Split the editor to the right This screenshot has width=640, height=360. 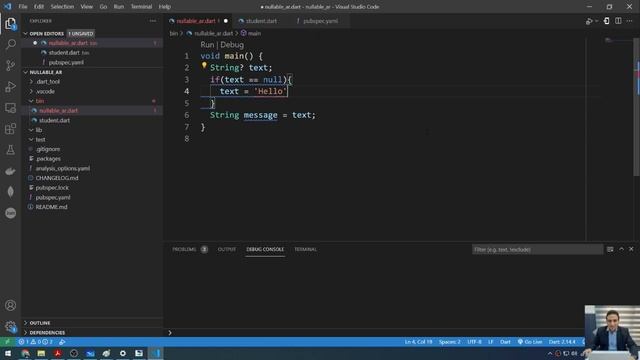pyautogui.click(x=618, y=21)
